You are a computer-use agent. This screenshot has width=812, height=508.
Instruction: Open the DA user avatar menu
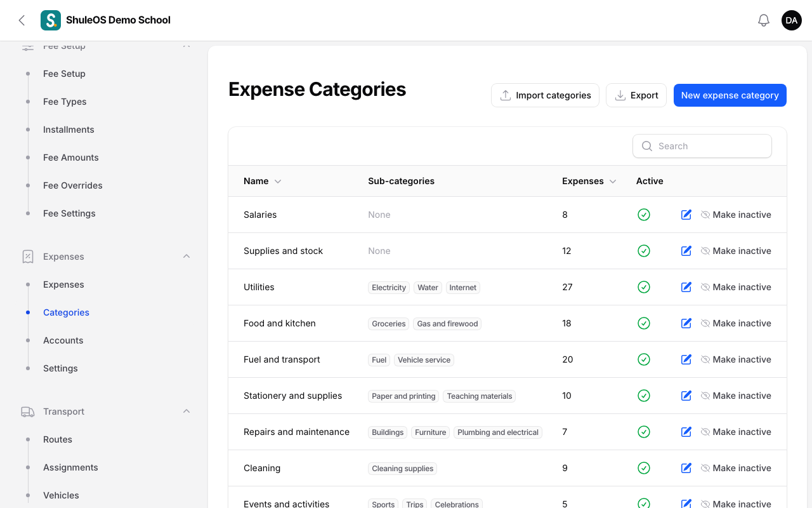click(x=792, y=20)
